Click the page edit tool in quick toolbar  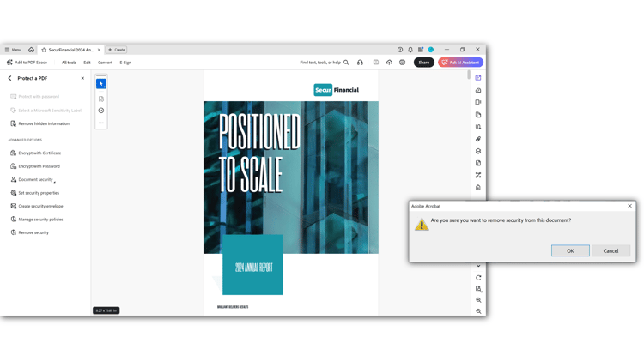pyautogui.click(x=101, y=99)
